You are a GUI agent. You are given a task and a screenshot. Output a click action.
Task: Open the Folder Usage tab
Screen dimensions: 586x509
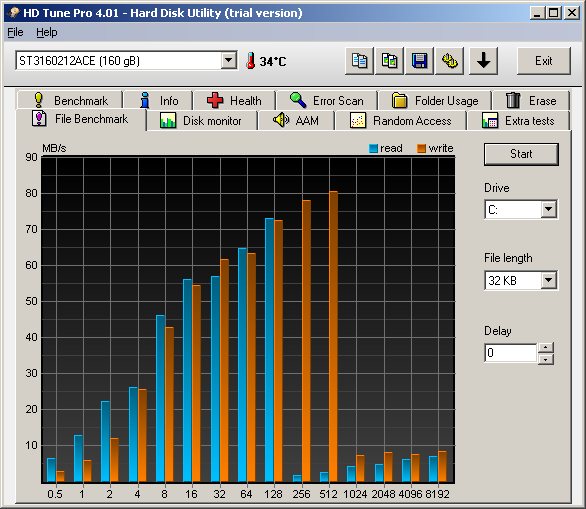pyautogui.click(x=435, y=100)
